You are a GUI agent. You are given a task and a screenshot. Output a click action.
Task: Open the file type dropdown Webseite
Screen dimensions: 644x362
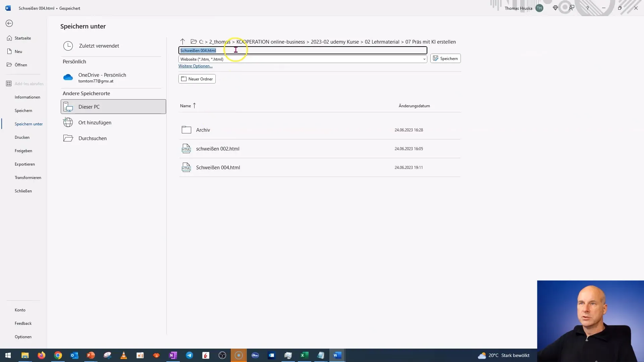[303, 59]
